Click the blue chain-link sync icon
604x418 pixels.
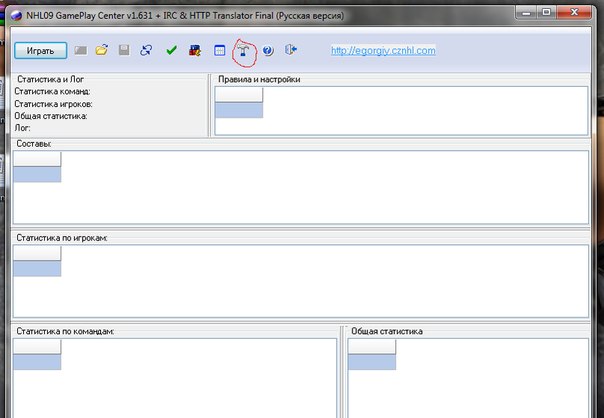[146, 50]
